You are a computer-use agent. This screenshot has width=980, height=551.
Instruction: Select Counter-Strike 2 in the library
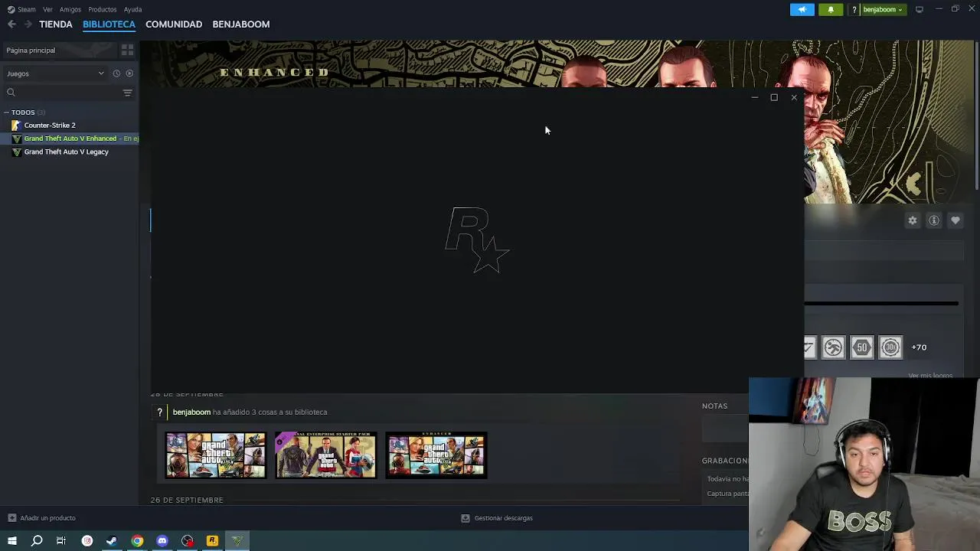click(49, 126)
